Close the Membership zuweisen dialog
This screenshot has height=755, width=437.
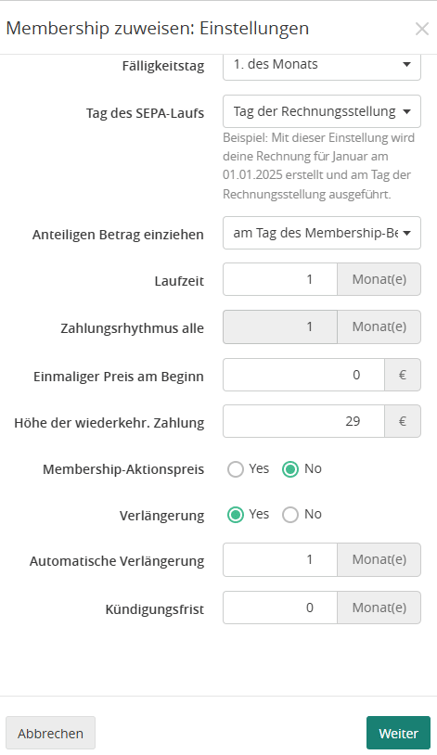(x=422, y=29)
